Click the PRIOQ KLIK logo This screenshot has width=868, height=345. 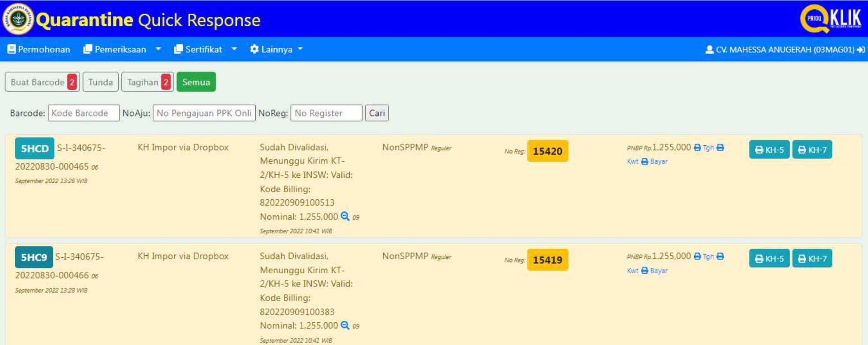pyautogui.click(x=830, y=19)
